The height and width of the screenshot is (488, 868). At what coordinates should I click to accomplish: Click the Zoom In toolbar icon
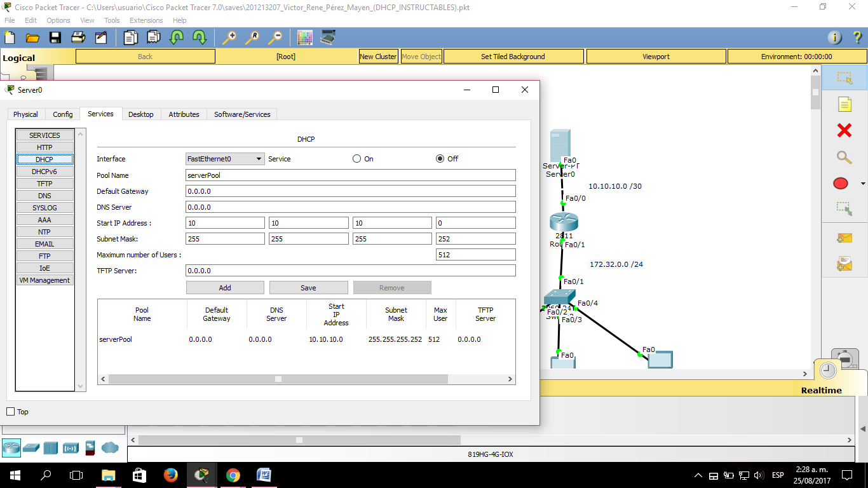point(230,37)
